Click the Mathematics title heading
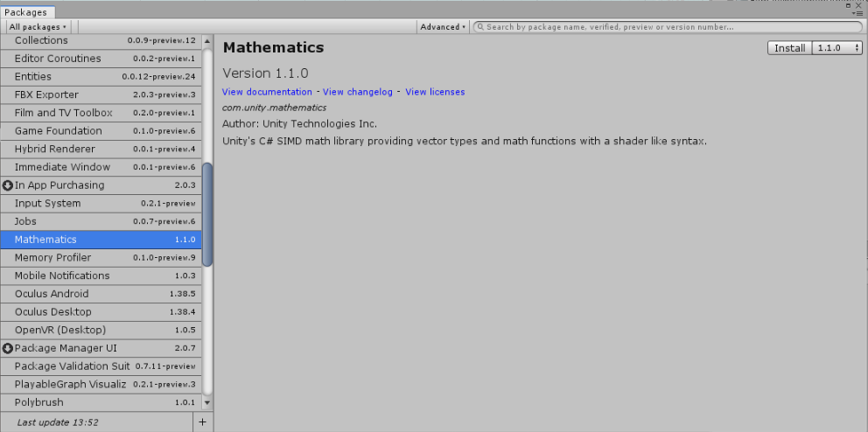This screenshot has width=868, height=432. (x=274, y=48)
